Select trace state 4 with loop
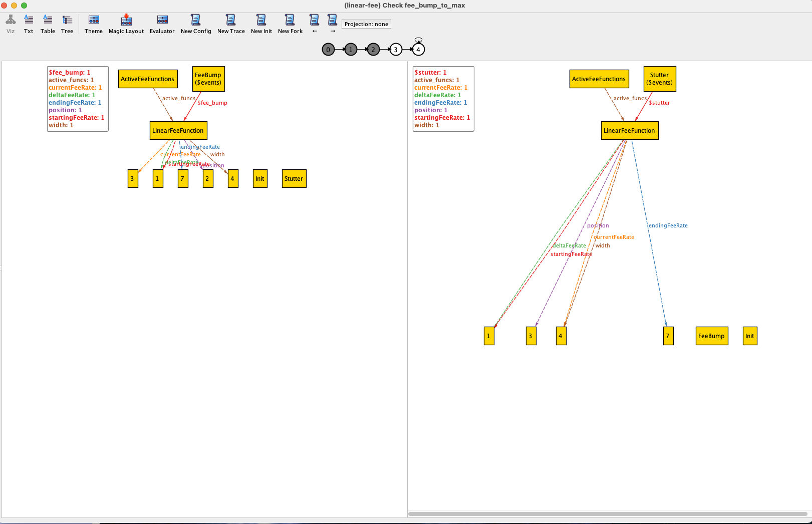Viewport: 812px width, 524px height. [418, 50]
